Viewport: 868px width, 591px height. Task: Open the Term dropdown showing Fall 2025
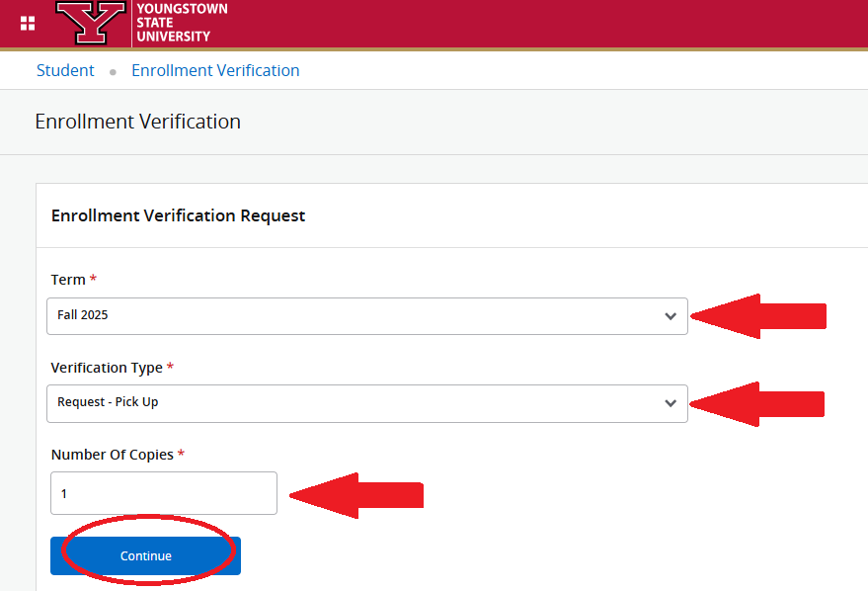click(x=367, y=316)
